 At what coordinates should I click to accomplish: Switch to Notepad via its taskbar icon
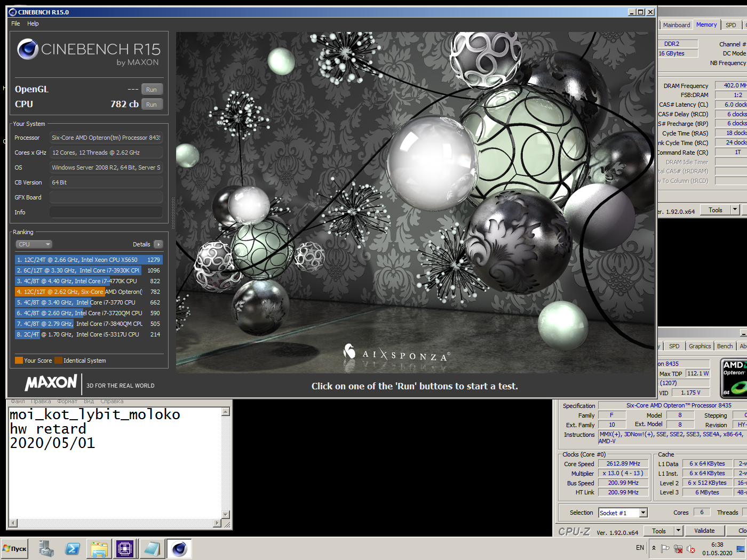coord(152,548)
